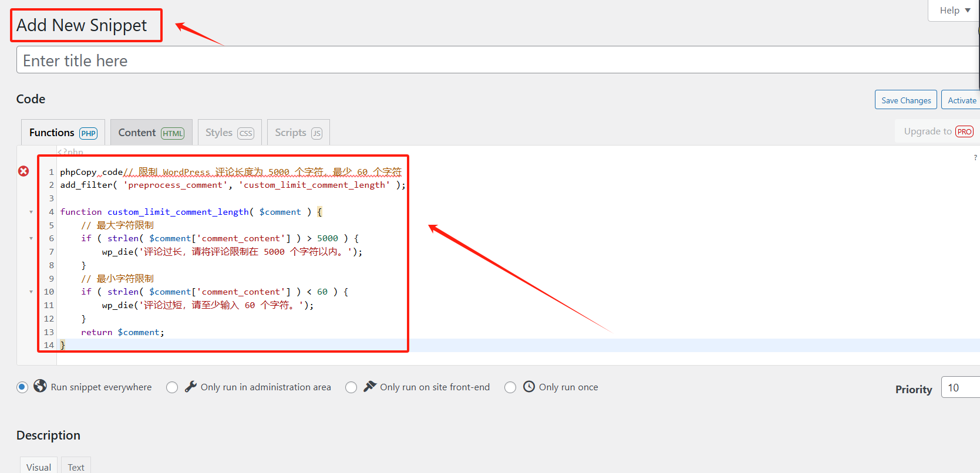The height and width of the screenshot is (473, 980).
Task: Click the closing brace on line 14
Action: (63, 345)
